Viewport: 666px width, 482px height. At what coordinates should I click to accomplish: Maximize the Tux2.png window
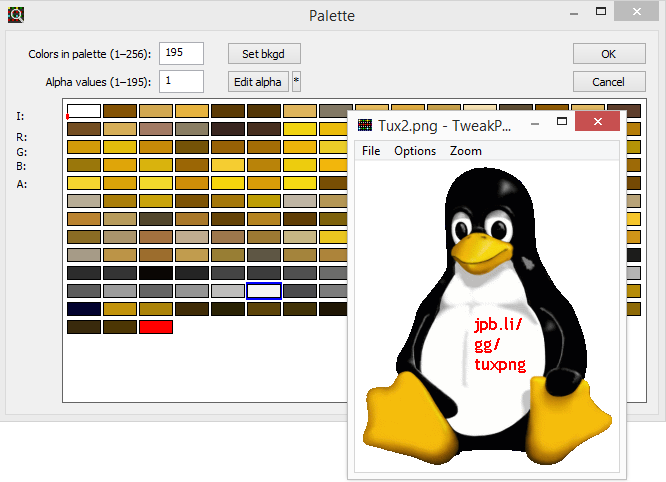click(562, 121)
